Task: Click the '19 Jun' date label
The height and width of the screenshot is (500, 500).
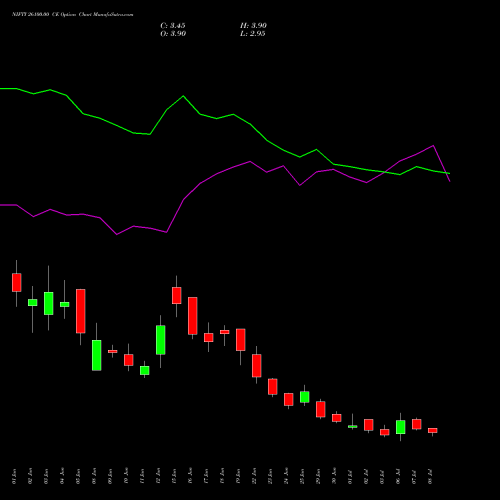Action: (x=238, y=476)
